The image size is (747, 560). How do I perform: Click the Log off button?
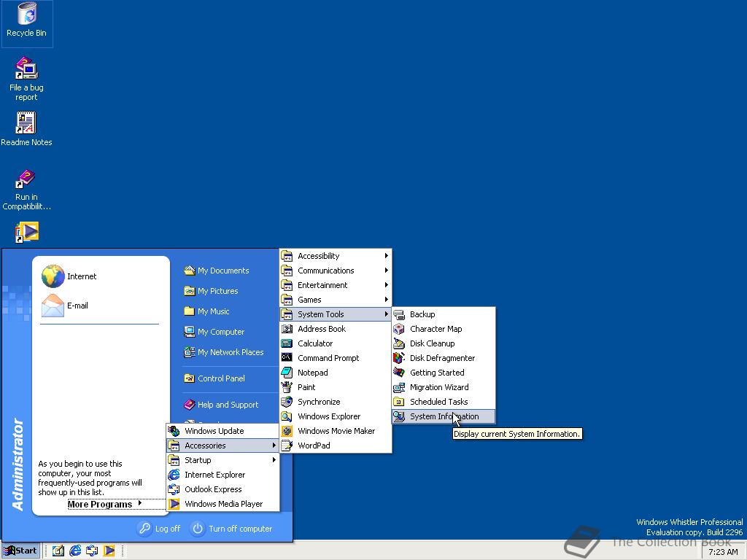pos(159,529)
